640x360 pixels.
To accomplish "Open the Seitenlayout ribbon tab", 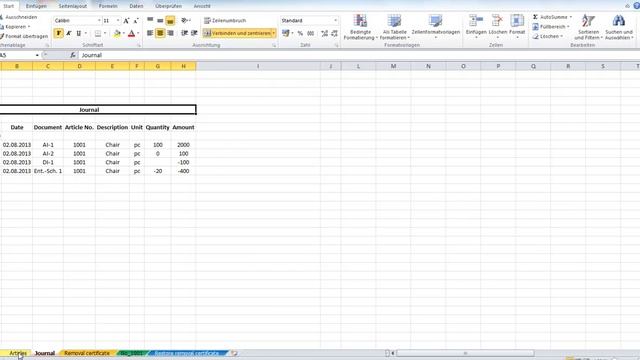I will pyautogui.click(x=72, y=6).
